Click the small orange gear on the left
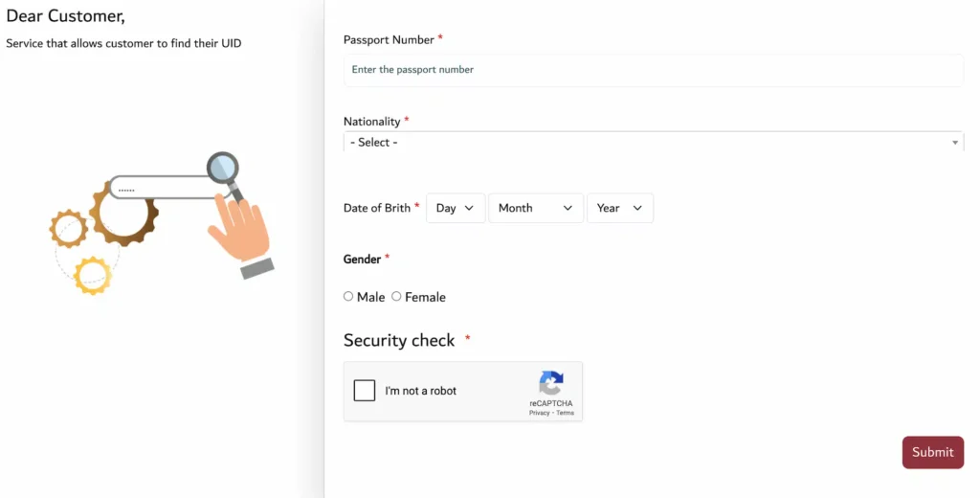Image resolution: width=980 pixels, height=498 pixels. click(x=69, y=229)
